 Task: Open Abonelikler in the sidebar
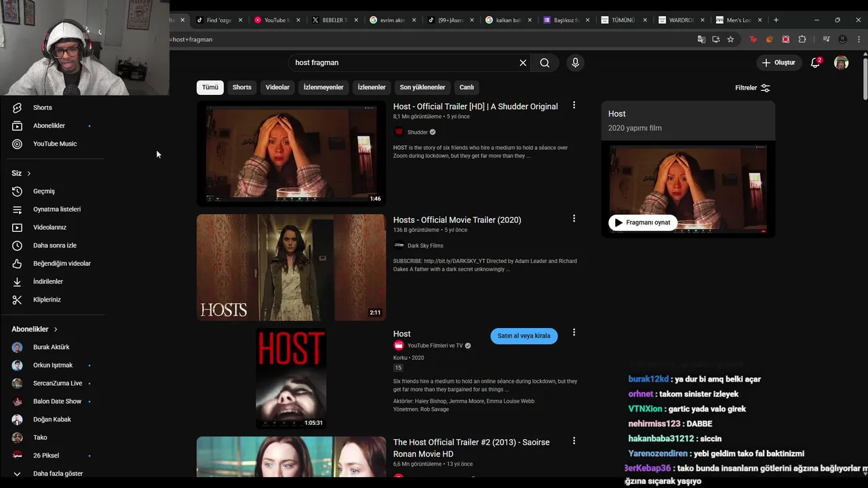pyautogui.click(x=49, y=125)
